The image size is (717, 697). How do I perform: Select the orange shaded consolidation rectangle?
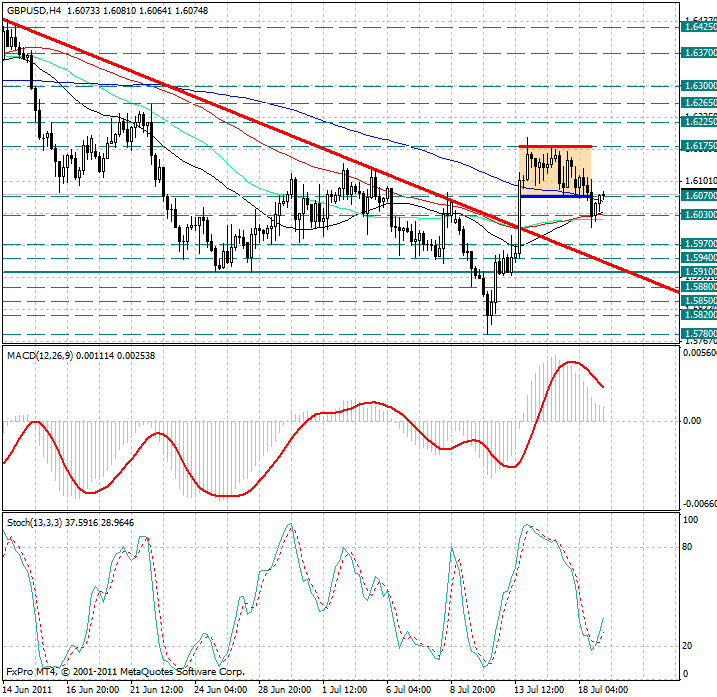click(x=555, y=171)
